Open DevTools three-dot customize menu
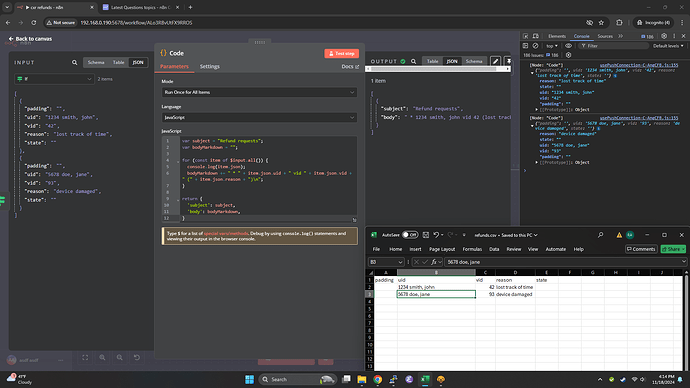Screen dimensions: 690x388 click(x=674, y=36)
